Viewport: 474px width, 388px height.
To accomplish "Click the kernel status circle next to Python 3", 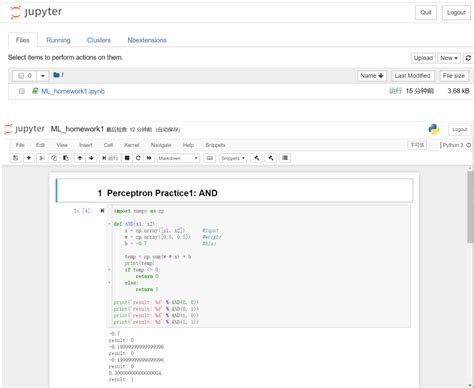I will pos(468,145).
